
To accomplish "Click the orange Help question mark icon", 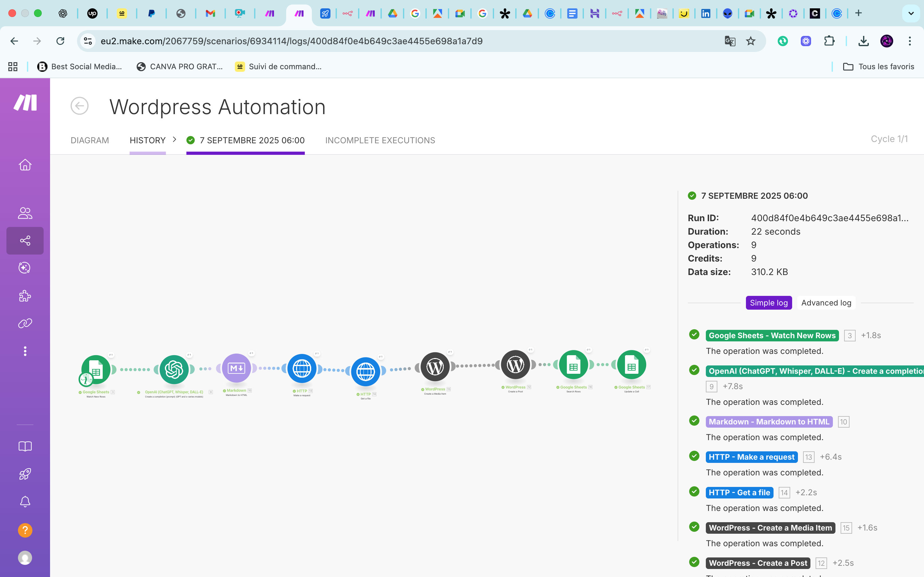I will [25, 530].
